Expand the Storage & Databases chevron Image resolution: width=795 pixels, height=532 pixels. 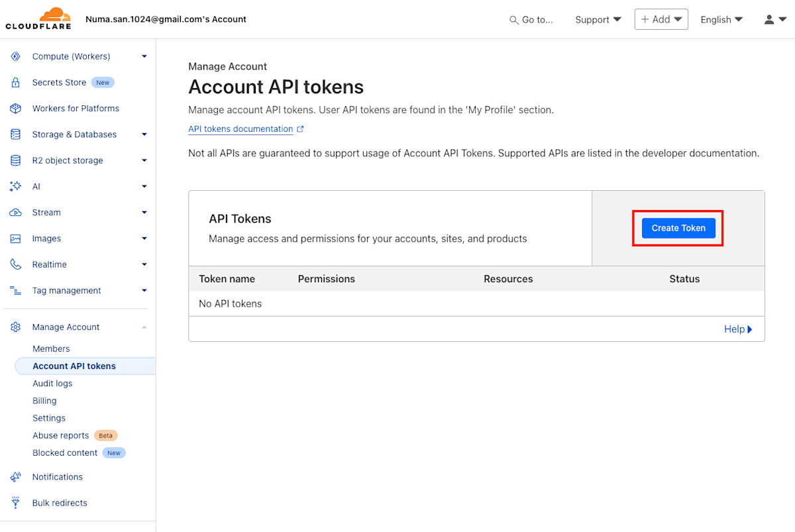[x=144, y=134]
